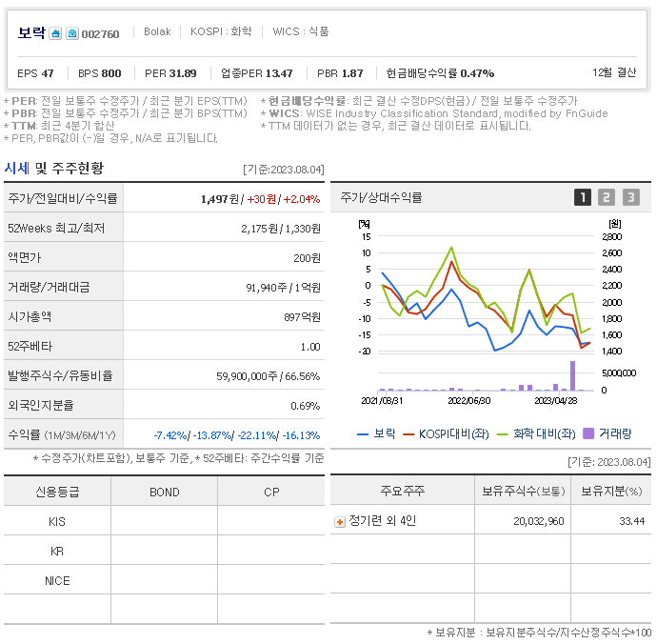Click the 시세 및 주주현황 section heading
The height and width of the screenshot is (644, 657).
point(53,168)
